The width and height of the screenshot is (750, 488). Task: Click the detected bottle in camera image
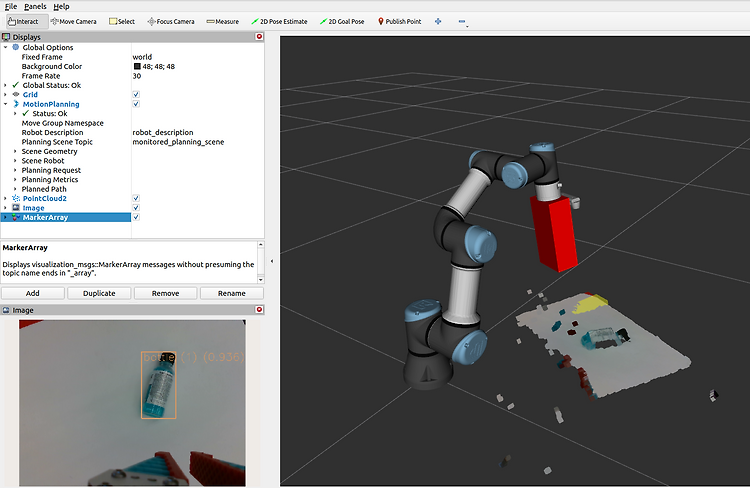click(159, 386)
